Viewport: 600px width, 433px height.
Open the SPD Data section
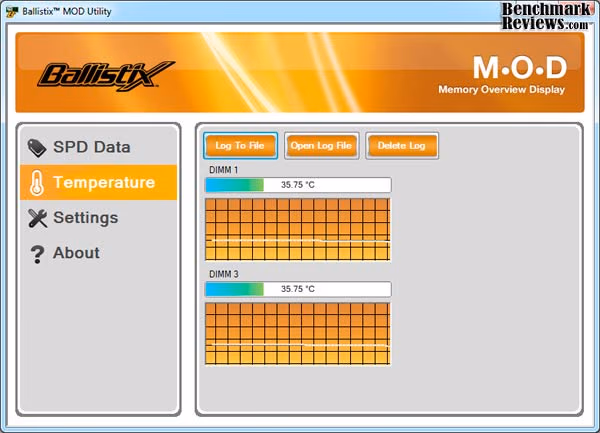coord(99,147)
